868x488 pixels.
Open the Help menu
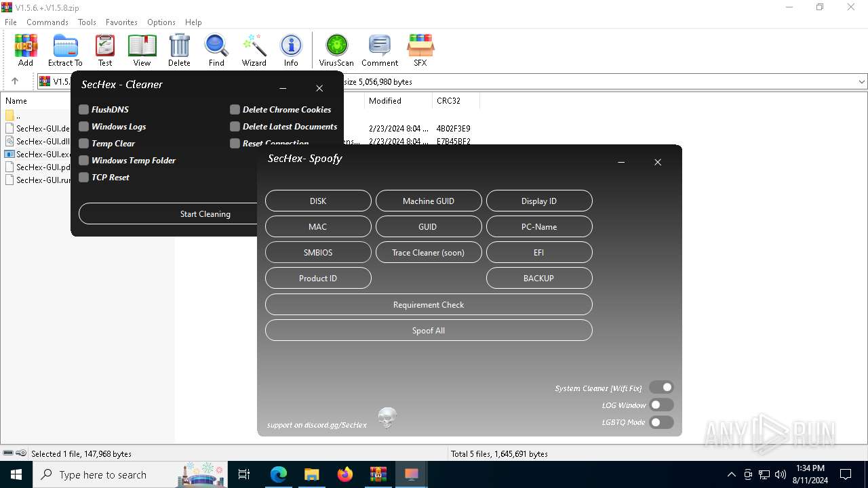click(x=193, y=22)
